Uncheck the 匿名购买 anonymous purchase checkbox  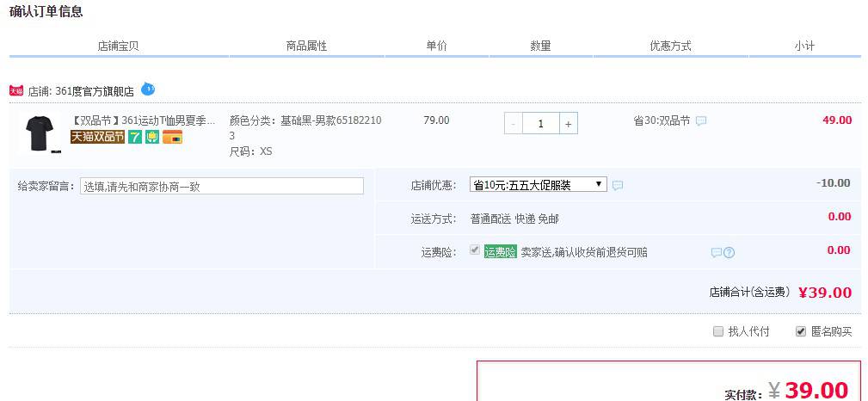800,332
